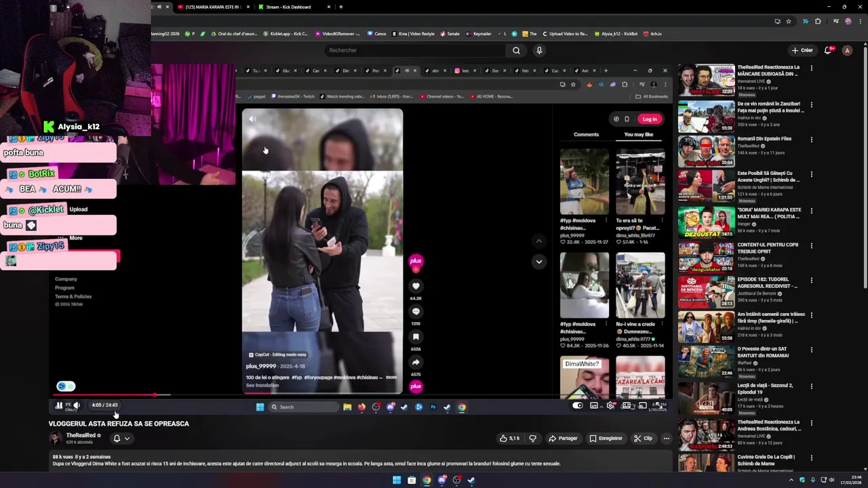The image size is (868, 488).
Task: Open TheRealRed channel link
Action: (81, 435)
